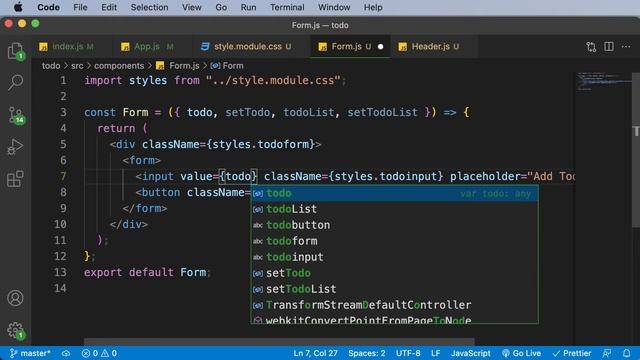Open the Apple menu
Viewport: 640px width, 360px height.
tap(18, 7)
